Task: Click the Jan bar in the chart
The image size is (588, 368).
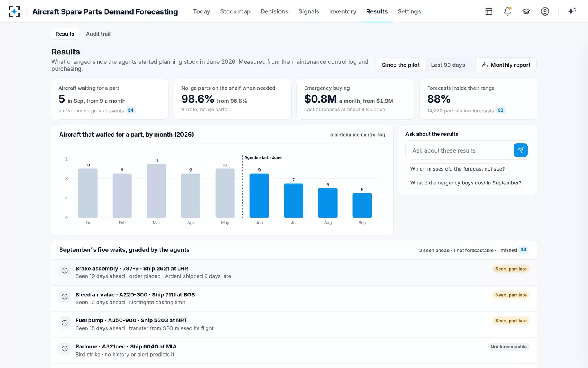Action: click(x=88, y=193)
